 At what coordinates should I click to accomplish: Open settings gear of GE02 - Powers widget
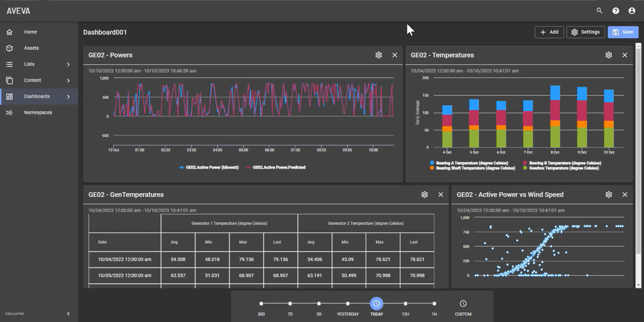[379, 55]
